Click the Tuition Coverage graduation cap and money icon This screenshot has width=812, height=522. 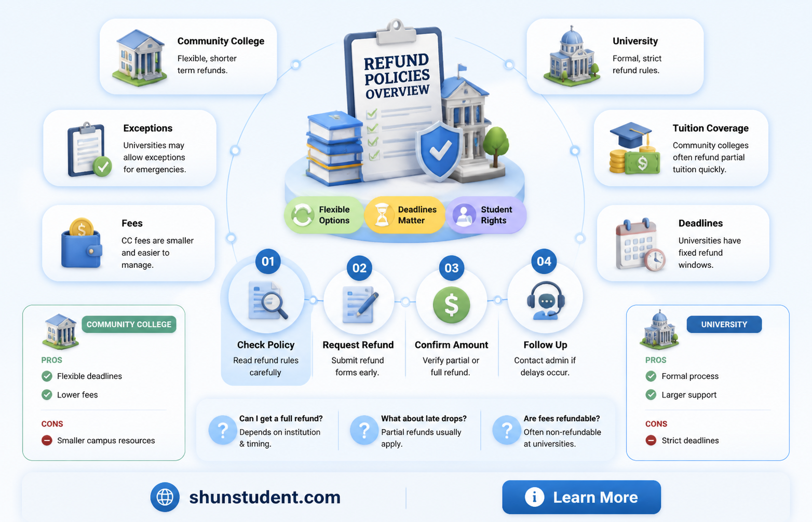coord(634,148)
